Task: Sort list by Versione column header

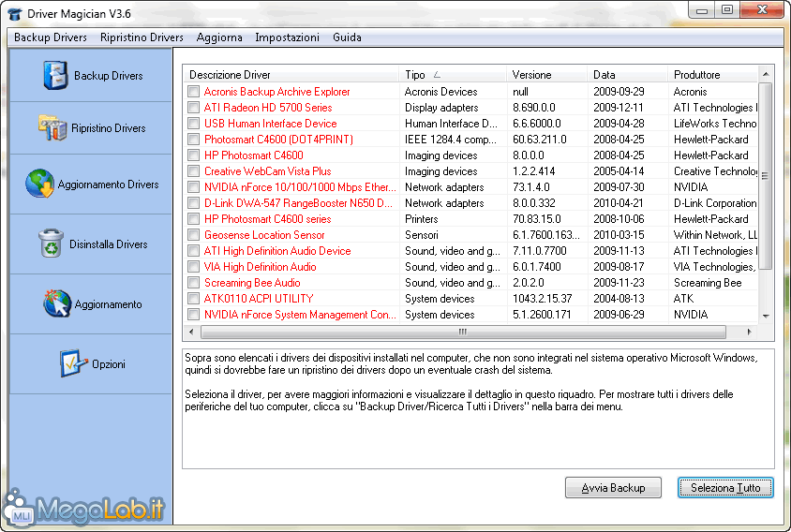Action: point(547,75)
